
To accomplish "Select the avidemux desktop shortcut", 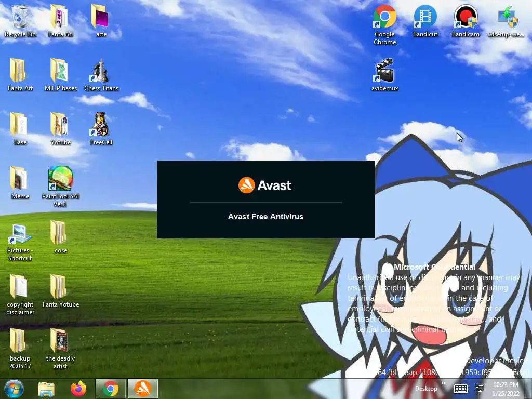I will click(x=384, y=75).
